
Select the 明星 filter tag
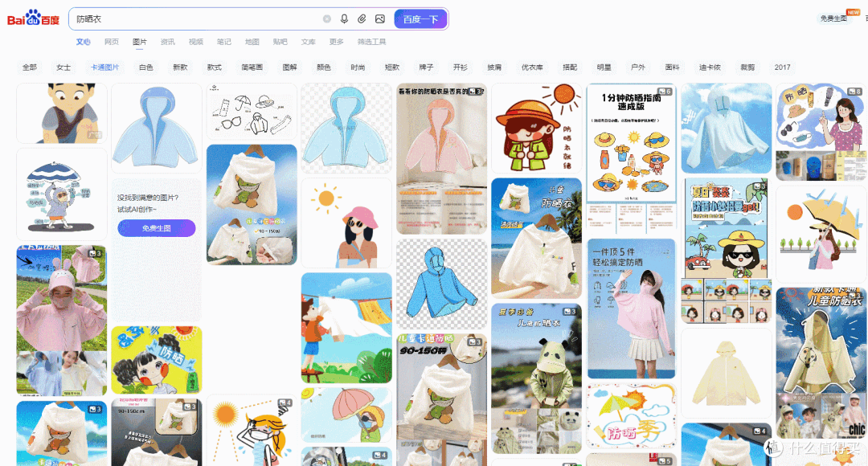(604, 67)
